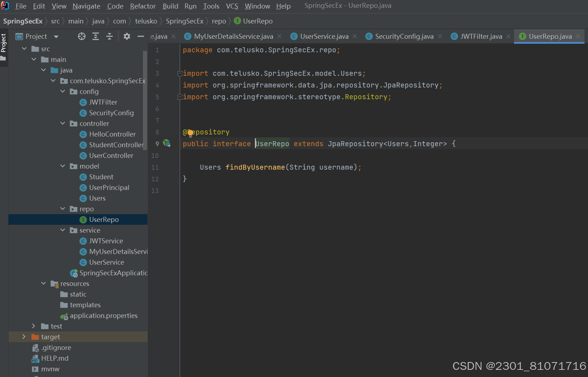
Task: Click the vertical Project sidebar tab icon
Action: (4, 44)
